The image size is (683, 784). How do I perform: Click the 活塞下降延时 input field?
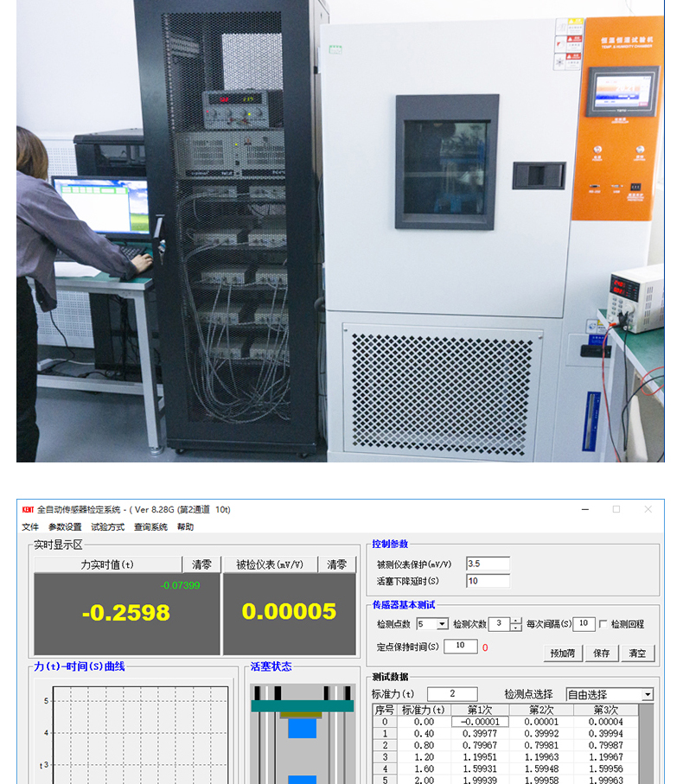[488, 581]
